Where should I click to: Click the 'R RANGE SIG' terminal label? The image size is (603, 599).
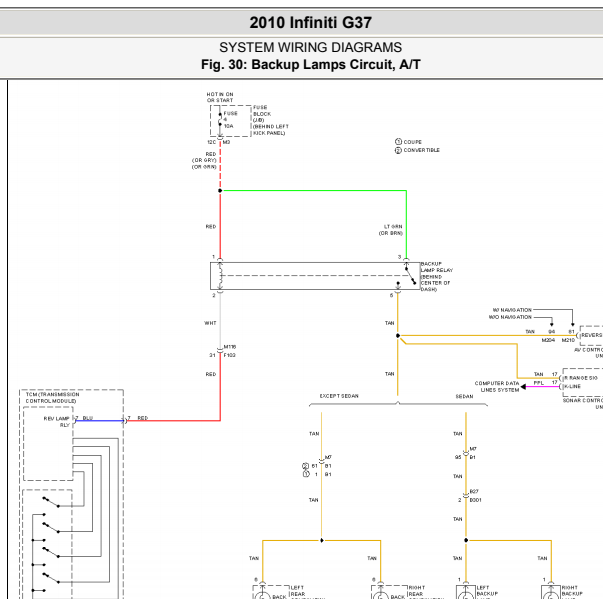(580, 378)
